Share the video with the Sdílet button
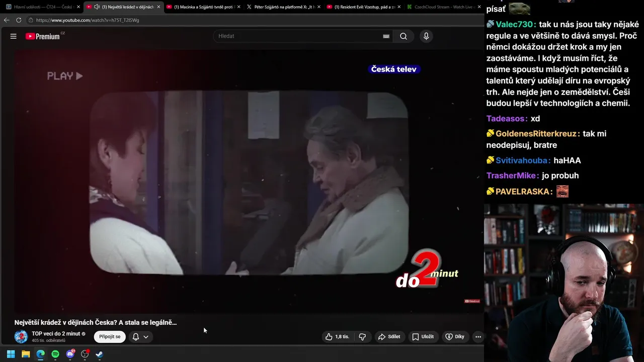 coord(389,337)
